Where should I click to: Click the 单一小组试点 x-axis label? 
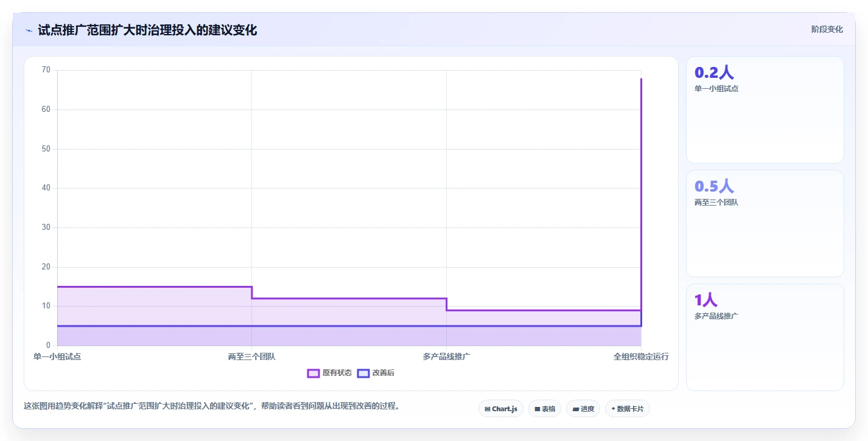[57, 356]
